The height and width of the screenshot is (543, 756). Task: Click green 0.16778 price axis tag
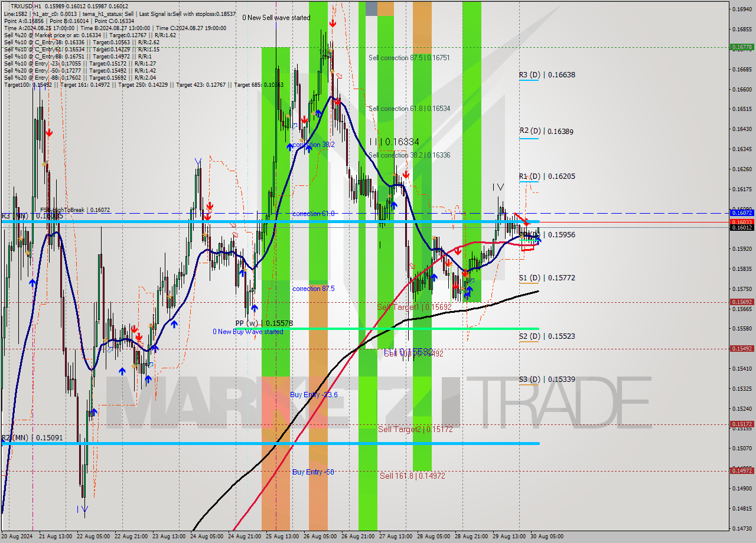click(742, 47)
